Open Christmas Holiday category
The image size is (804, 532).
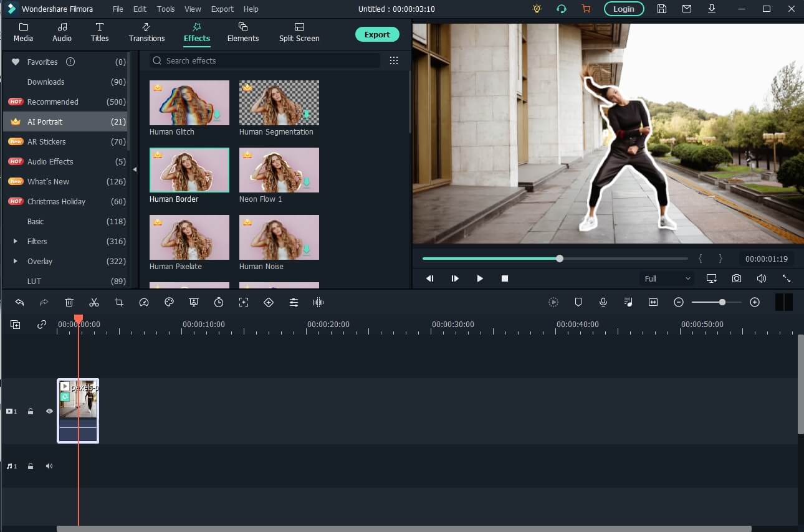pos(65,201)
